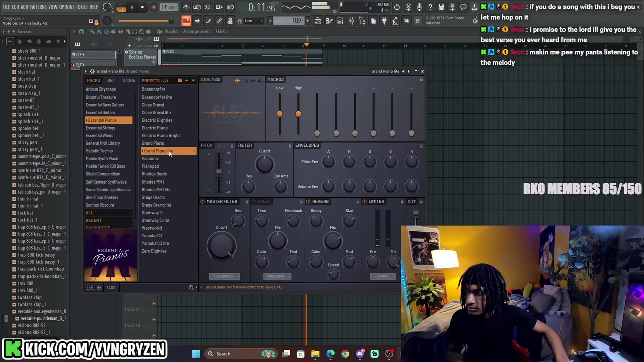Click the Save project floppy icon

tap(441, 7)
